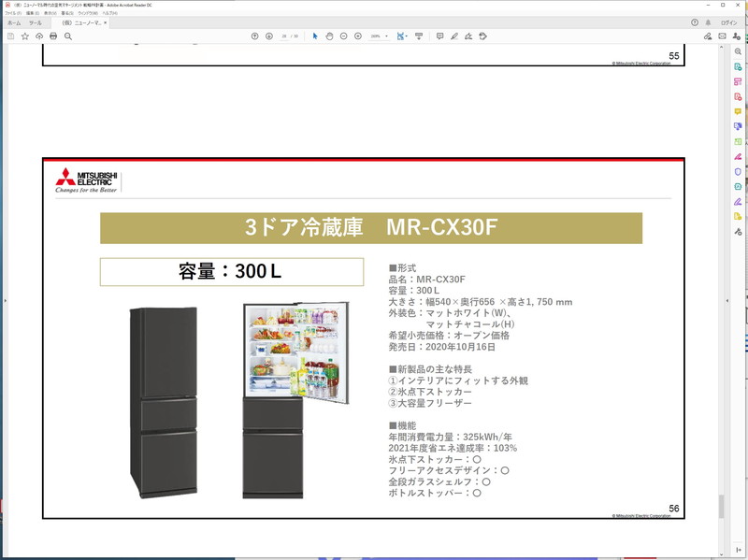Click the zoom out minus button
The height and width of the screenshot is (560, 748).
(x=344, y=36)
